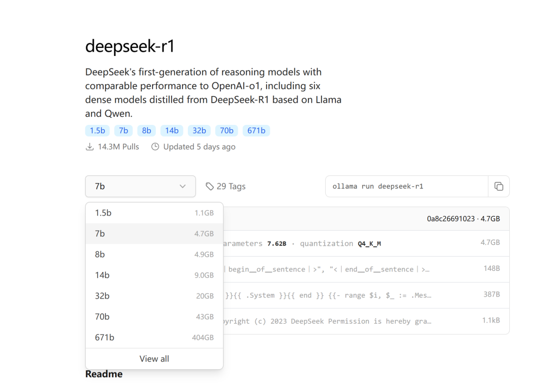This screenshot has height=392, width=556.
Task: Open the 29 Tags link
Action: coord(231,186)
